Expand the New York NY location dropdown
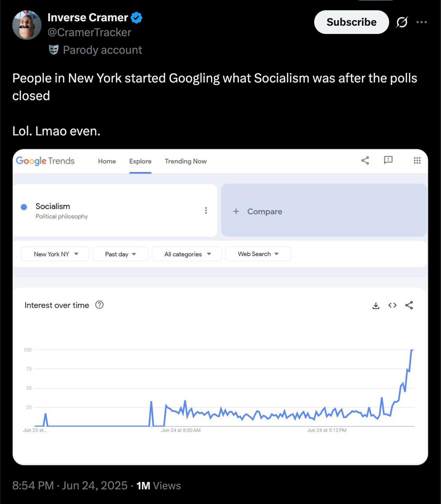The image size is (441, 504). [55, 254]
